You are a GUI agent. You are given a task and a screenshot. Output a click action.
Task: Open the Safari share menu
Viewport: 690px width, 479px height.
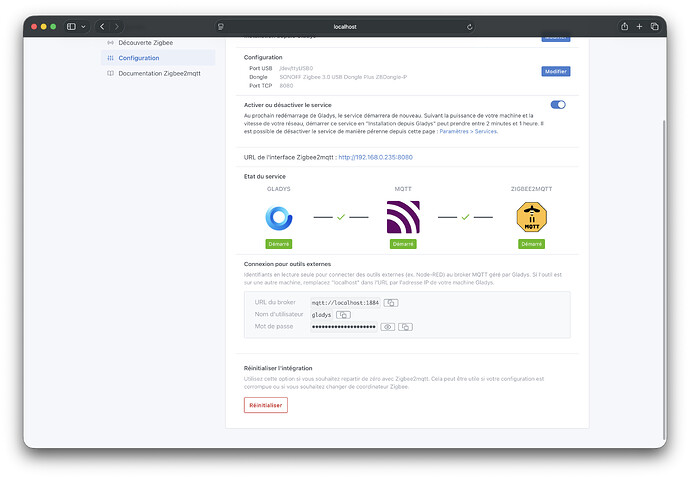[x=624, y=26]
